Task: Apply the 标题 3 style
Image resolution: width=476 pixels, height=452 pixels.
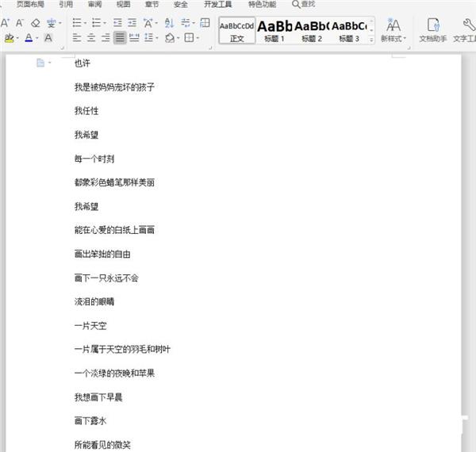Action: click(349, 30)
